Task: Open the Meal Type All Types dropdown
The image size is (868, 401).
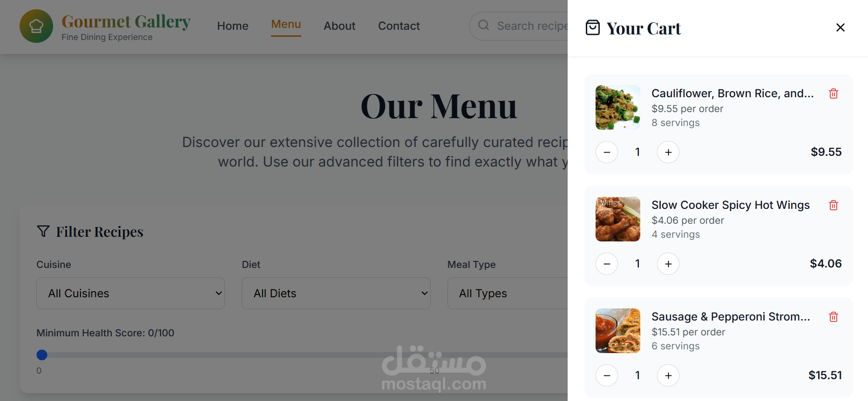Action: coord(508,294)
